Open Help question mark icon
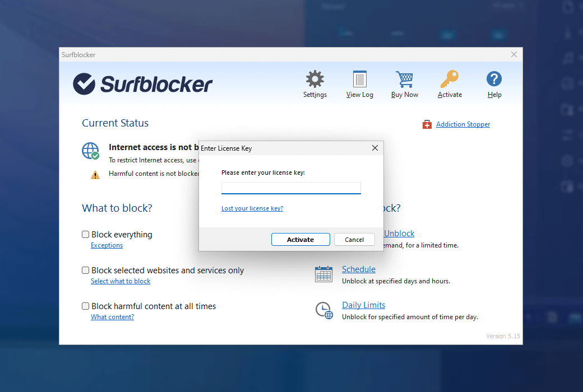 (494, 79)
